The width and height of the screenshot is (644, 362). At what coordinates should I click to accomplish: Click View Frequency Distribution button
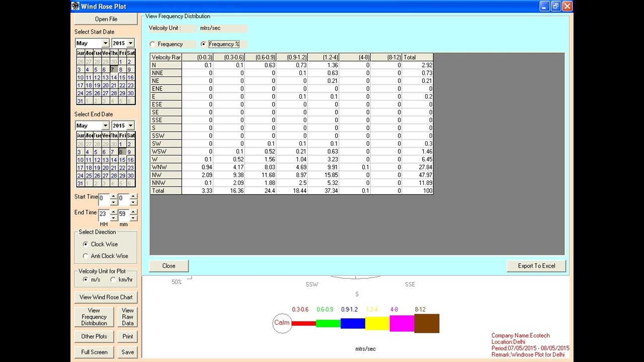94,317
